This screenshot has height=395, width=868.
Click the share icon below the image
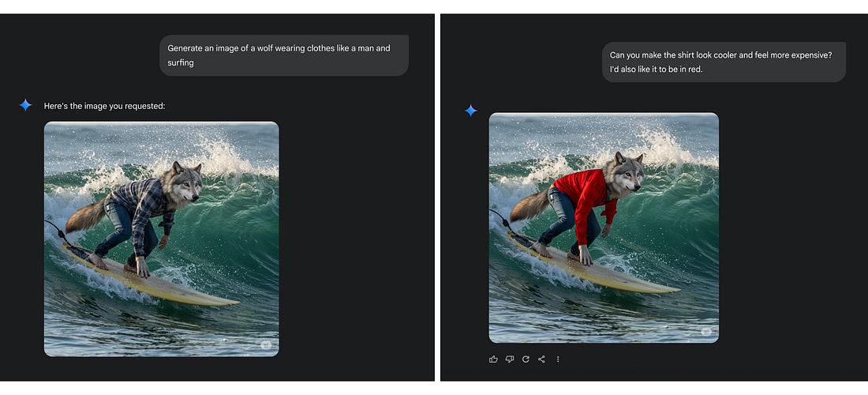(541, 359)
